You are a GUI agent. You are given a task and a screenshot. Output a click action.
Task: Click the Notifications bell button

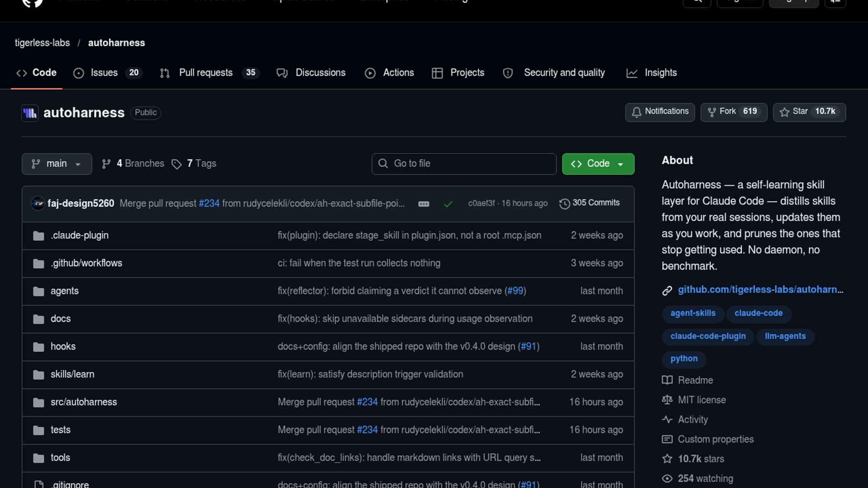click(660, 112)
